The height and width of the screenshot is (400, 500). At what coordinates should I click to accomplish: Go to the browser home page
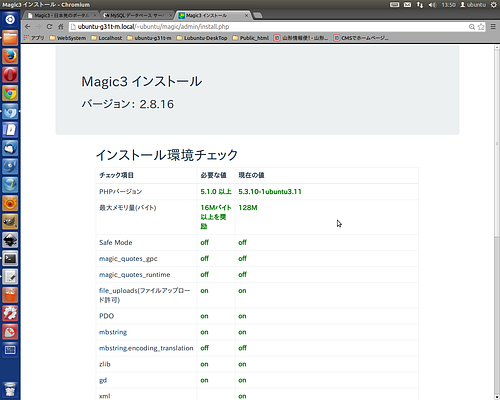click(x=60, y=27)
